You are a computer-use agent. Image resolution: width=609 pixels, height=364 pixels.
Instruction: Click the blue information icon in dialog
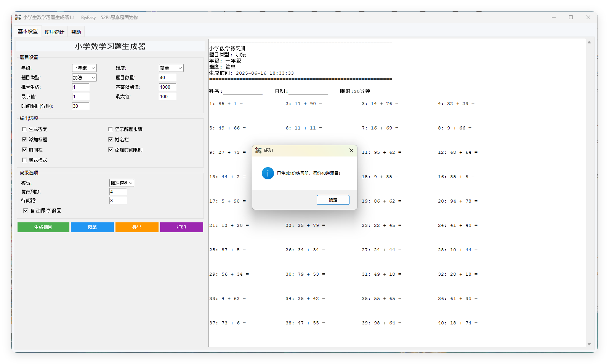(268, 173)
